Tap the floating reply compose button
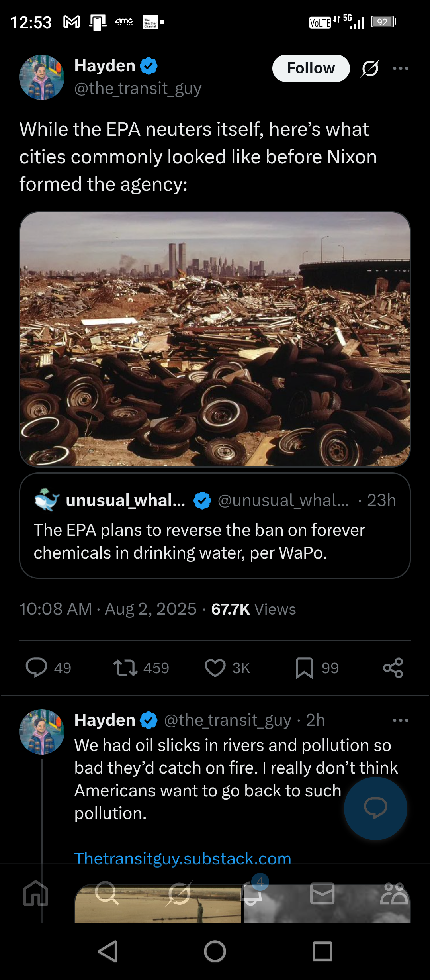The width and height of the screenshot is (430, 980). coord(375,808)
